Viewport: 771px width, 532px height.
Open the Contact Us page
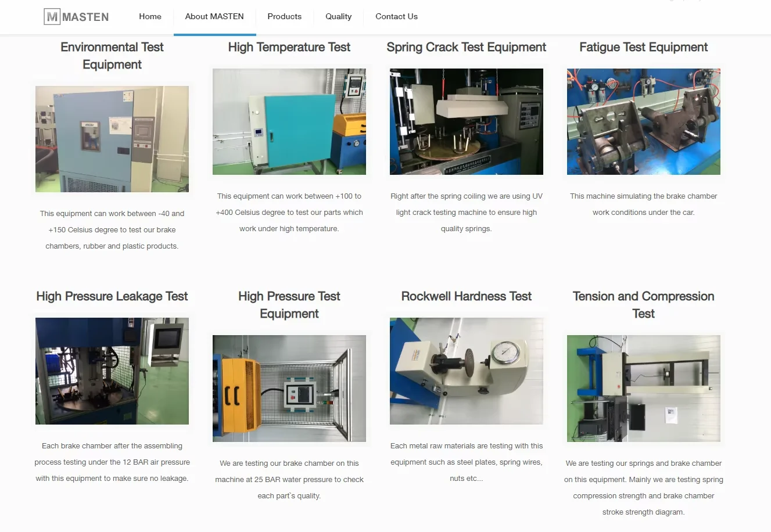click(397, 16)
